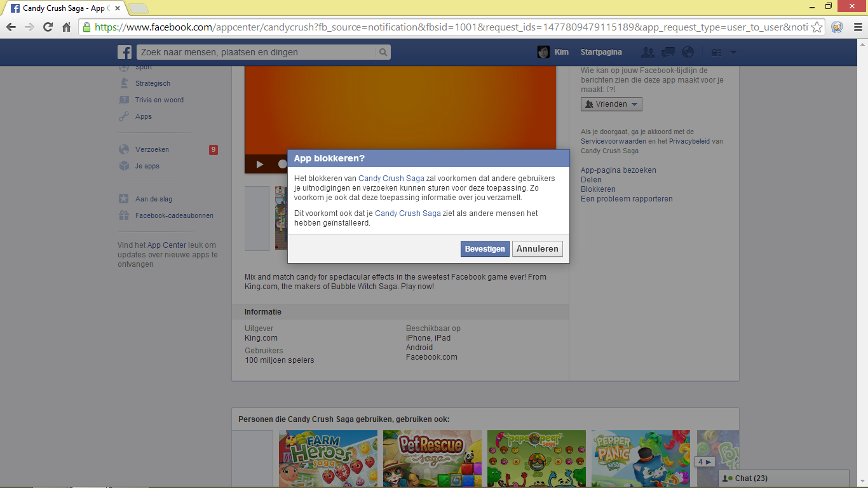Open Farm Heroes Saga thumbnail
The height and width of the screenshot is (488, 868).
[328, 459]
